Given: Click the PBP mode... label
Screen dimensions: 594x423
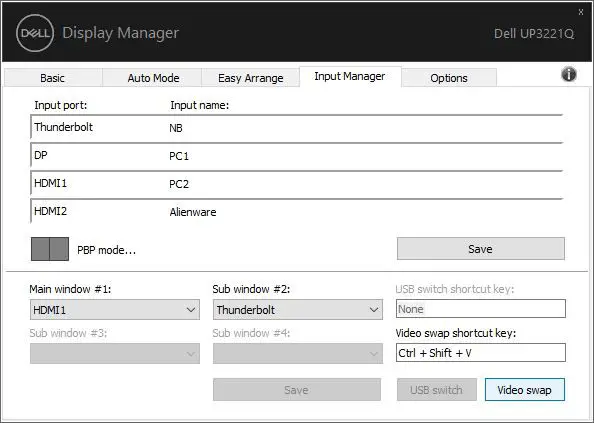Looking at the screenshot, I should 106,250.
